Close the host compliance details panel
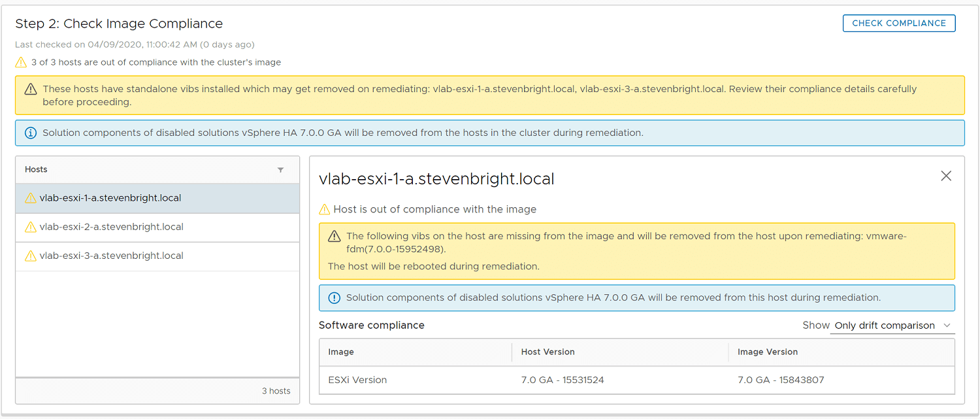This screenshot has width=980, height=419. coord(946,175)
